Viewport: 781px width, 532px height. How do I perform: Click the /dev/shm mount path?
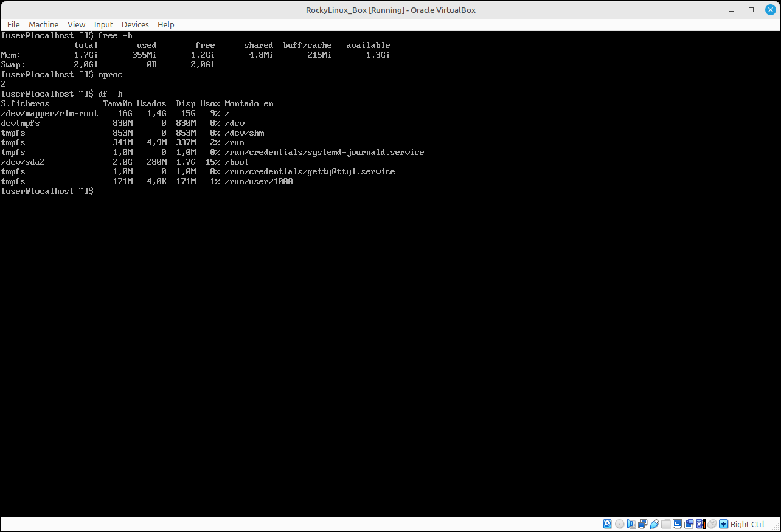pyautogui.click(x=245, y=133)
